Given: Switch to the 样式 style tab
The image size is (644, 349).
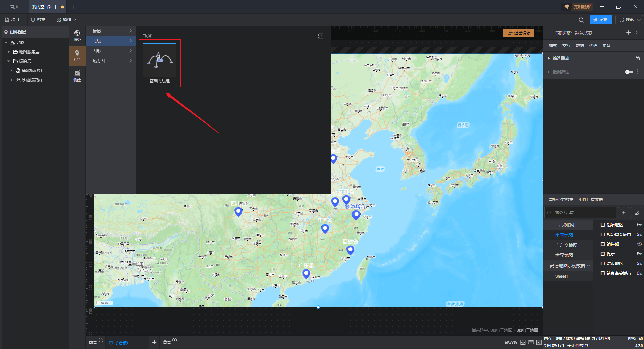Looking at the screenshot, I should pyautogui.click(x=553, y=46).
